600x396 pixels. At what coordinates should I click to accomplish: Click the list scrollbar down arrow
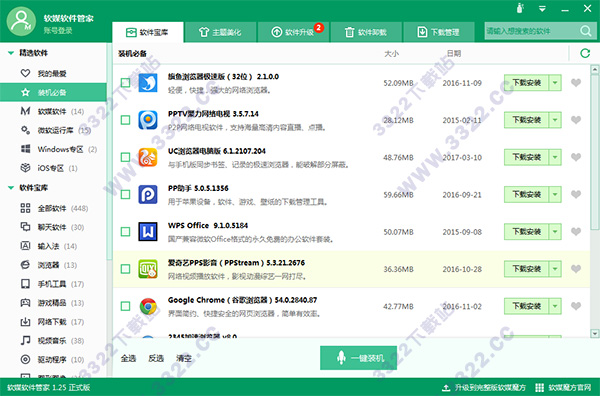595,334
